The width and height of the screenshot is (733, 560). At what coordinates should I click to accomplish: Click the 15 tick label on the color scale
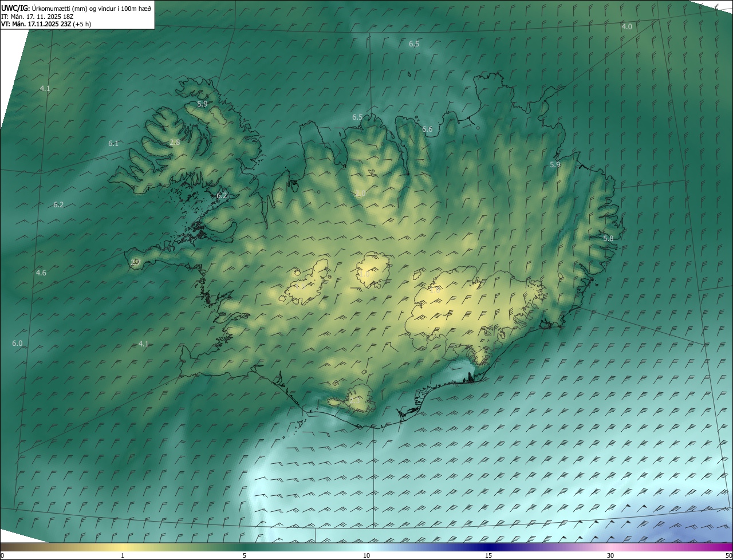coord(488,555)
